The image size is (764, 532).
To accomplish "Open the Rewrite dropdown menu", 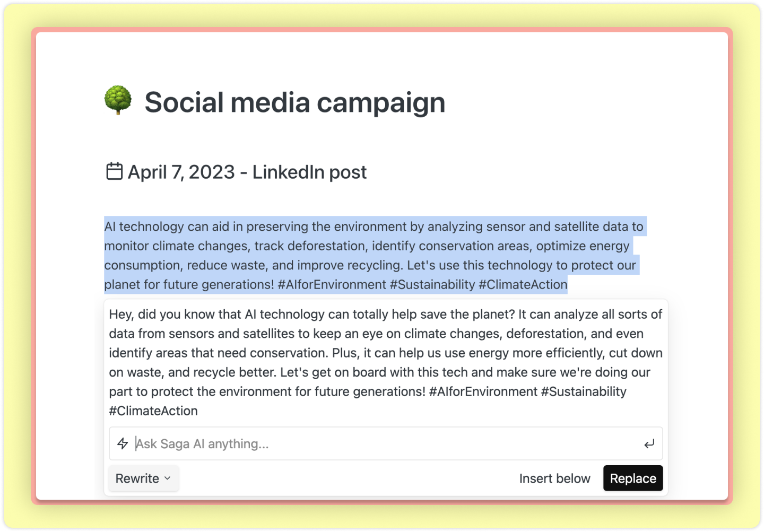I will 143,478.
